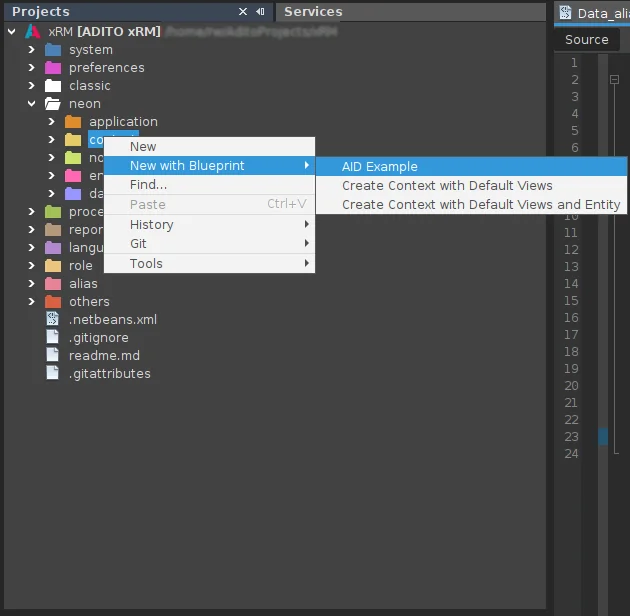Screen dimensions: 630x616
Task: Click the red others folder icon
Action: (53, 302)
